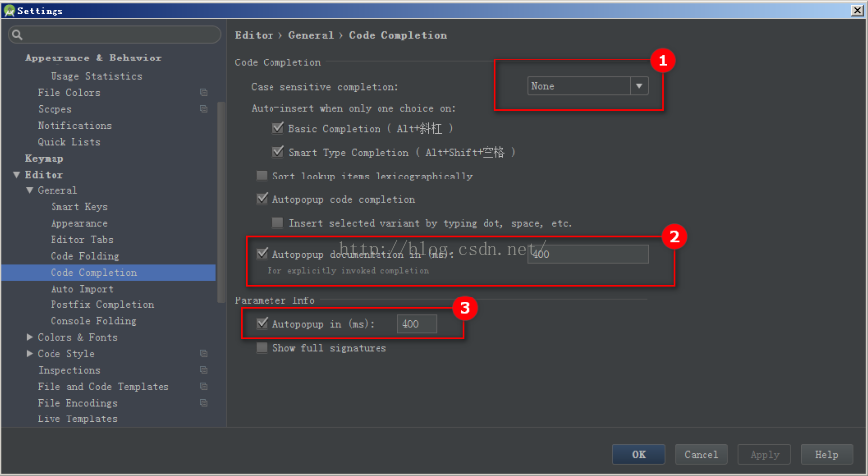This screenshot has width=868, height=476.
Task: Click the project-level icon beside File Colors
Action: click(203, 93)
